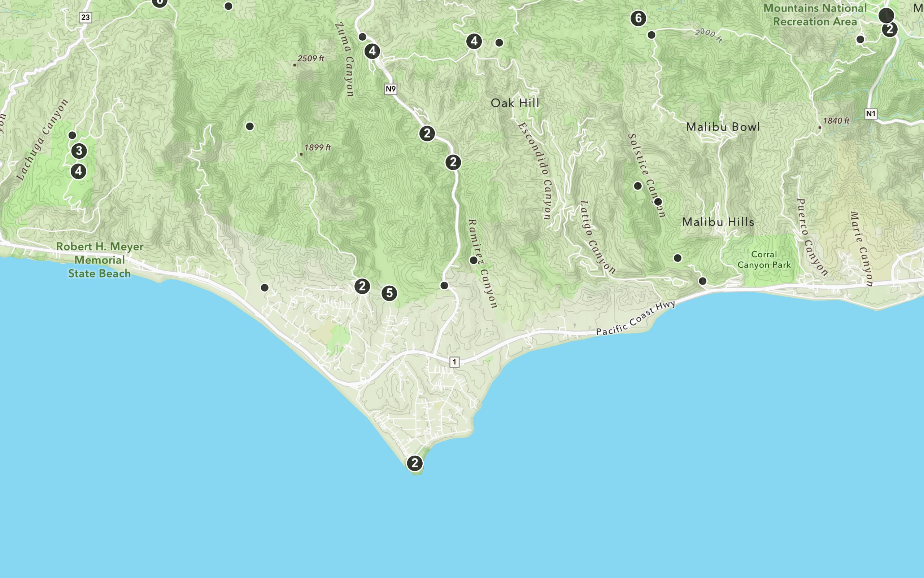Open cluster marker 3 near Lachuga Canyon
Image resolution: width=924 pixels, height=578 pixels.
click(79, 151)
